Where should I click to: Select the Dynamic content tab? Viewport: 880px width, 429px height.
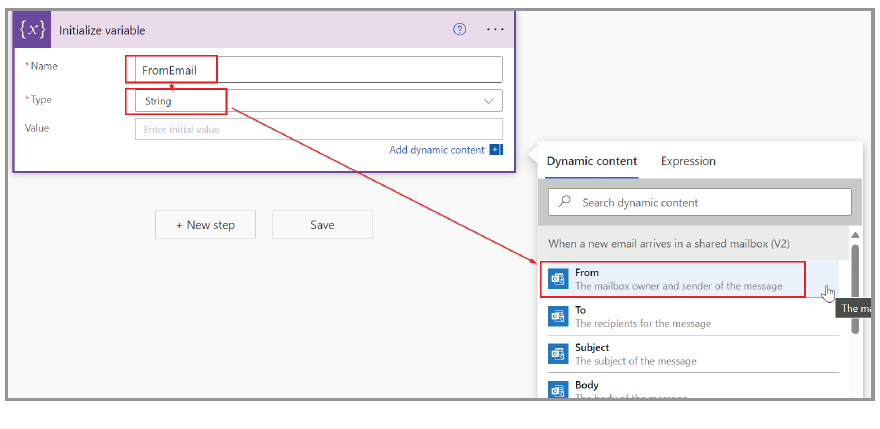pos(592,161)
